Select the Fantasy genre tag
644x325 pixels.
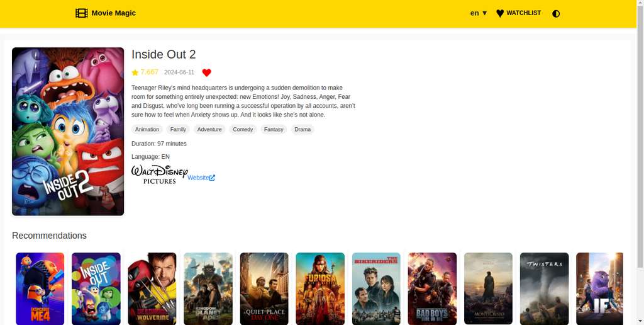pos(274,130)
